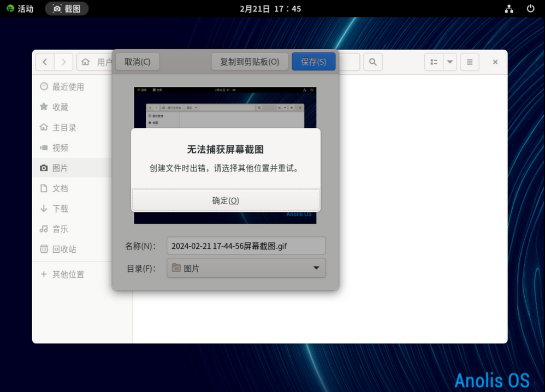The height and width of the screenshot is (392, 545).
Task: Open the clock showing 2月21日 17:45
Action: [271, 9]
